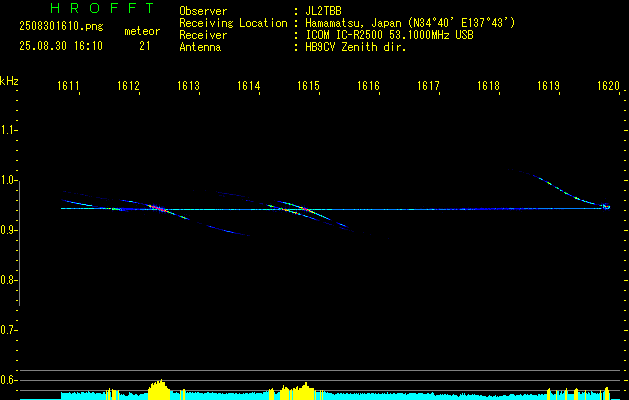
Task: Click the 1611 time axis marker
Action: tap(68, 86)
